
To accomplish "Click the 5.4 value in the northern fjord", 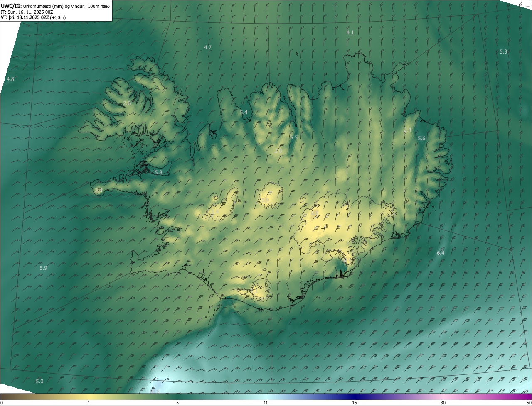I will point(244,112).
